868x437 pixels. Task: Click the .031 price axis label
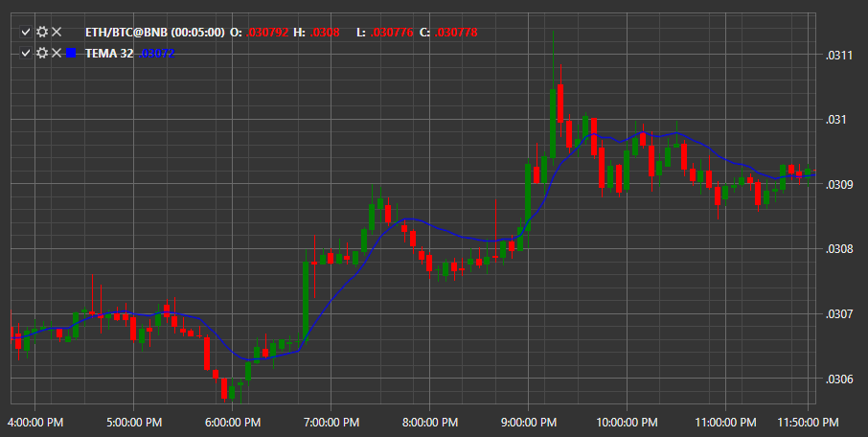[835, 120]
